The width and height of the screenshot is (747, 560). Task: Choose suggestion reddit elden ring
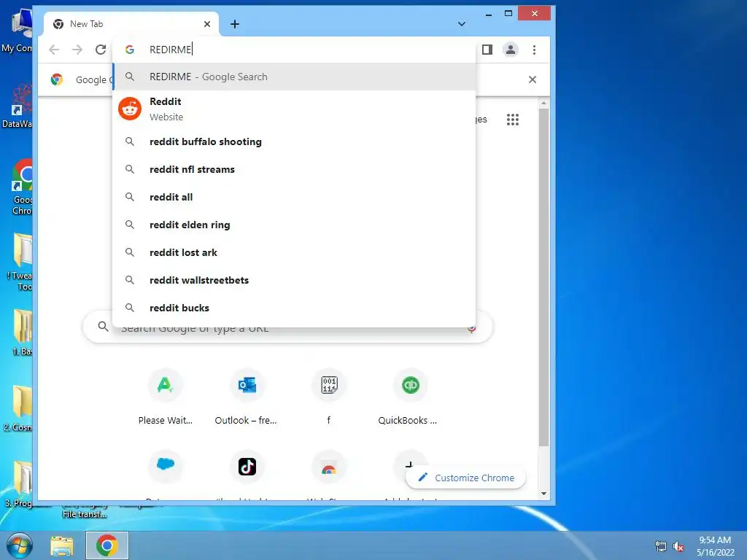tap(294, 225)
